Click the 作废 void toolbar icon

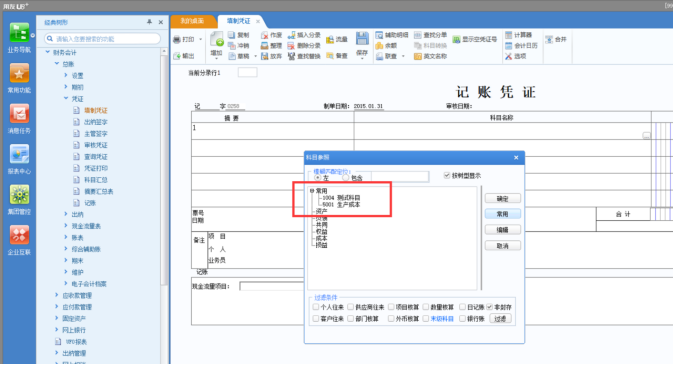pyautogui.click(x=264, y=35)
